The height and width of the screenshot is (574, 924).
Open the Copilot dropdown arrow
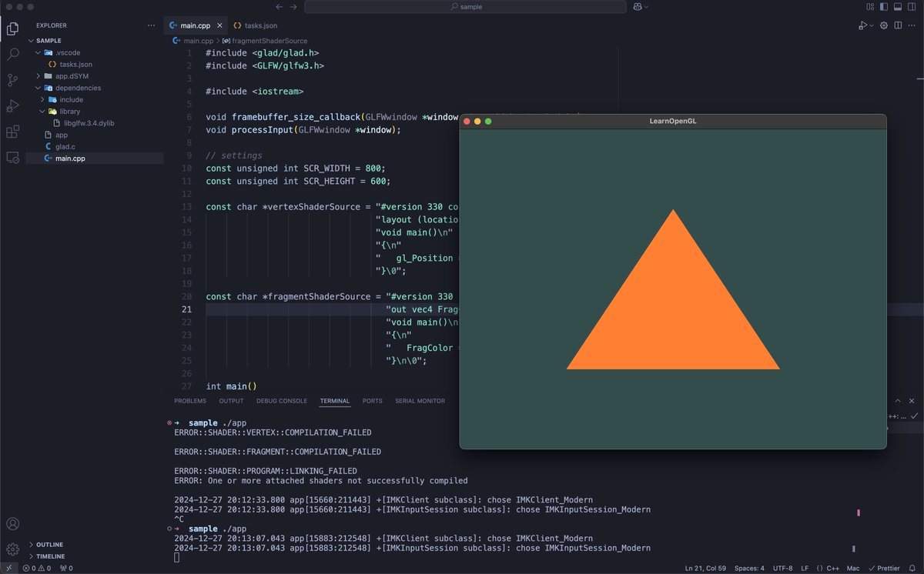click(x=646, y=7)
